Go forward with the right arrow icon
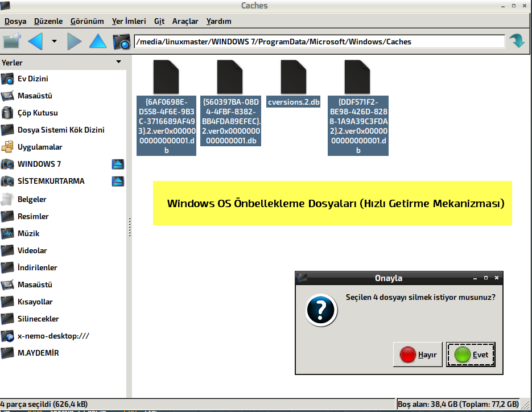 click(75, 42)
